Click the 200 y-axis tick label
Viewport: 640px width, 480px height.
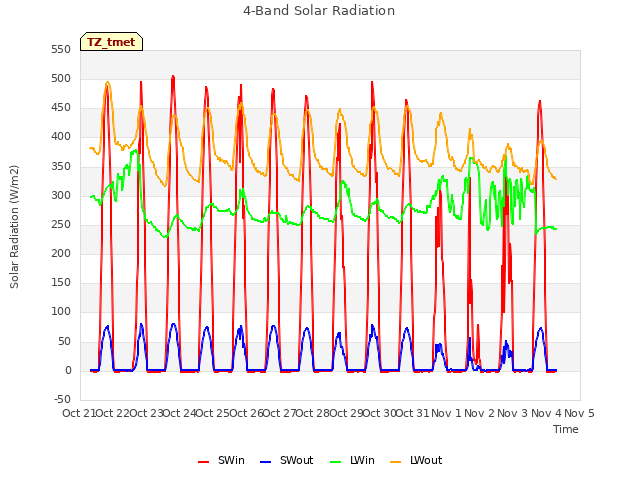click(61, 253)
